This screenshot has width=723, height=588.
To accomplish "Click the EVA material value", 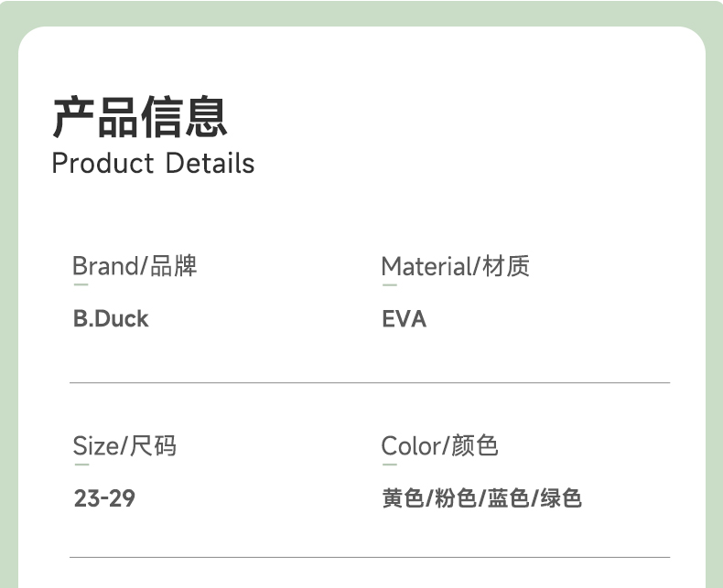I will pyautogui.click(x=404, y=319).
